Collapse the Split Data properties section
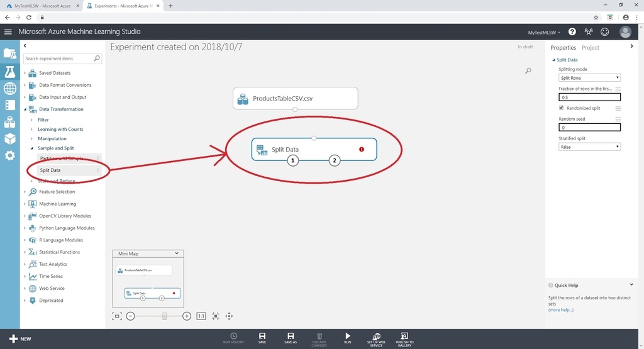 pyautogui.click(x=553, y=60)
